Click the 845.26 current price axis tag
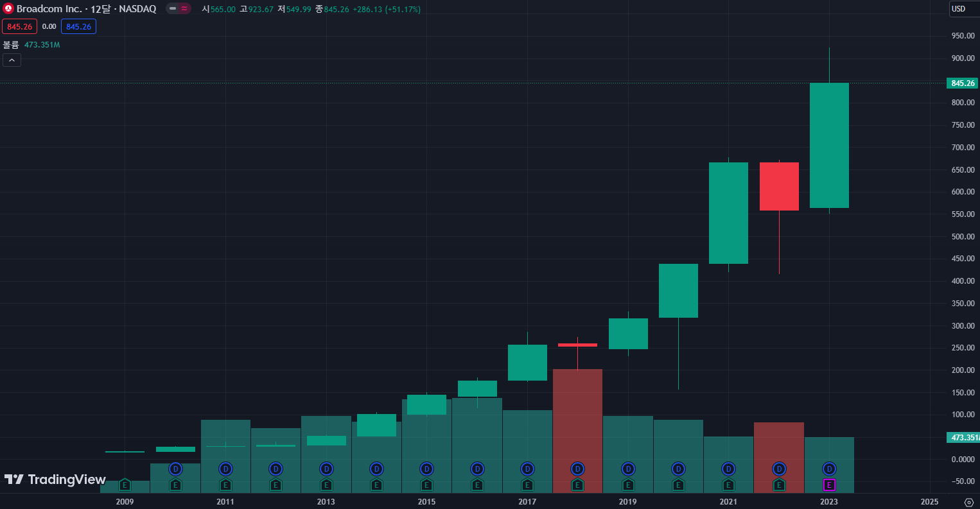The height and width of the screenshot is (509, 980). pyautogui.click(x=963, y=83)
